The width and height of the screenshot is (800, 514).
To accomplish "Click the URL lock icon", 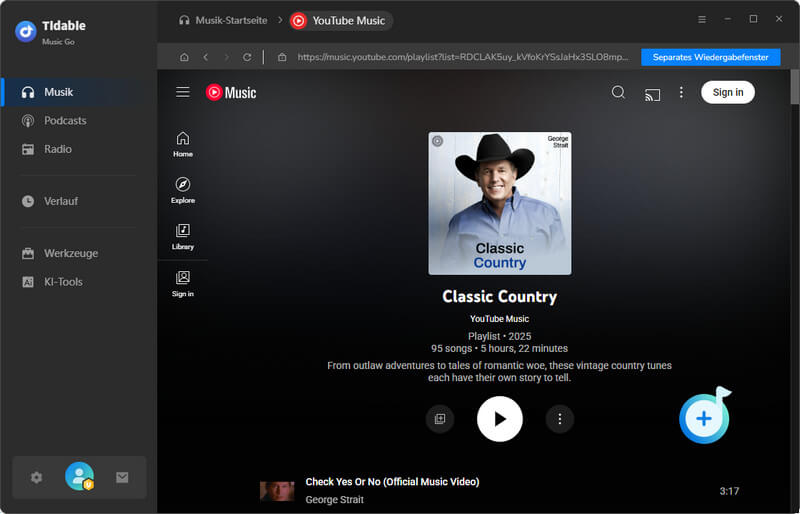I will point(282,57).
